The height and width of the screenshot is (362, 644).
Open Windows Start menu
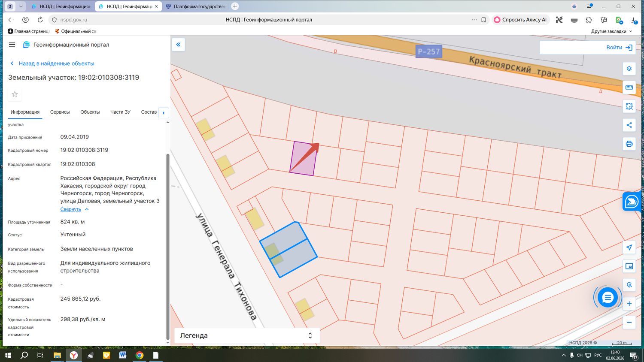7,355
